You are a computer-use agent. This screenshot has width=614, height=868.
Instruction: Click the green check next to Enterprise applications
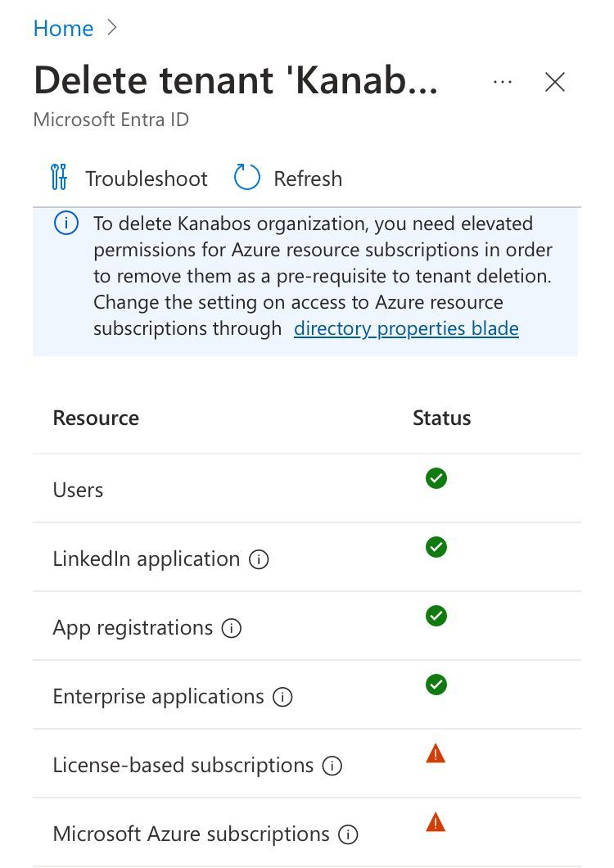(x=436, y=685)
